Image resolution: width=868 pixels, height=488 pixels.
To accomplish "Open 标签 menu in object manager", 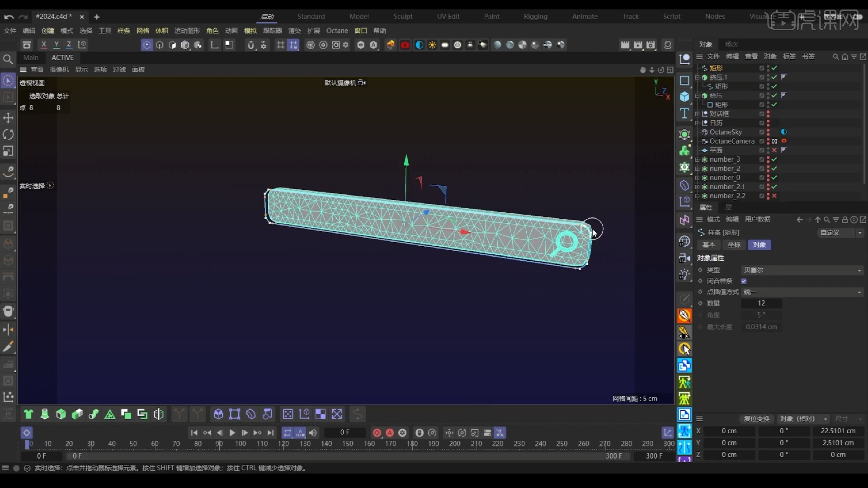I will pos(789,56).
